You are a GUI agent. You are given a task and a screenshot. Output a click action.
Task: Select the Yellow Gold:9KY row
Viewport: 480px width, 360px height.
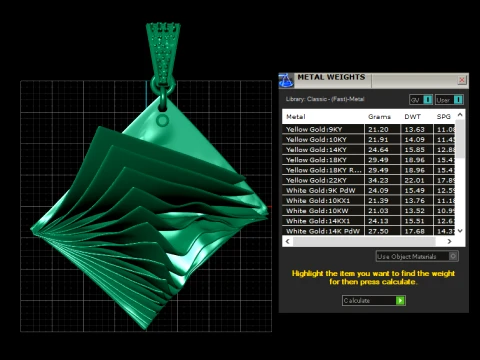pyautogui.click(x=368, y=129)
